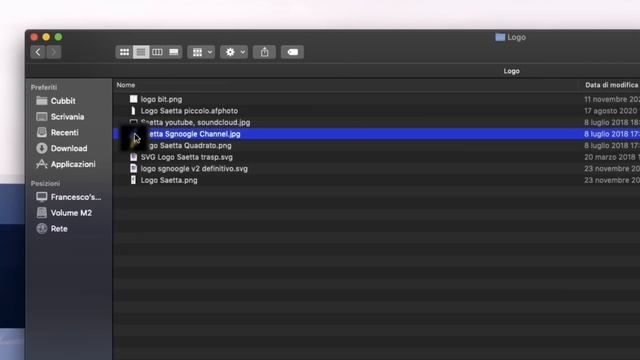The width and height of the screenshot is (640, 360).
Task: Click date 17 agosto 2020
Action: (x=611, y=111)
